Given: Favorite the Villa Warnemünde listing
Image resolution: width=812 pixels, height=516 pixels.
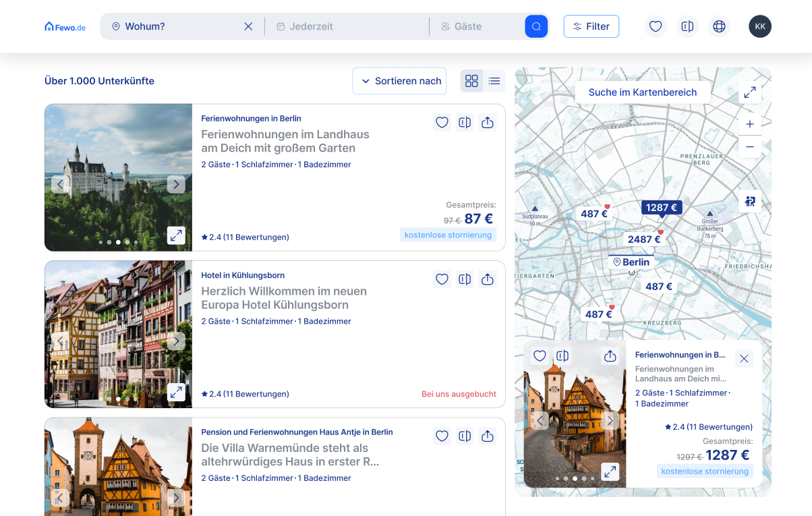Looking at the screenshot, I should tap(442, 436).
